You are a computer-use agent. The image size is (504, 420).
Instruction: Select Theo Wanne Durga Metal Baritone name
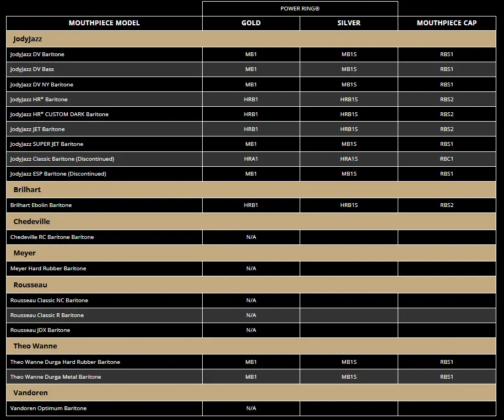[56, 377]
